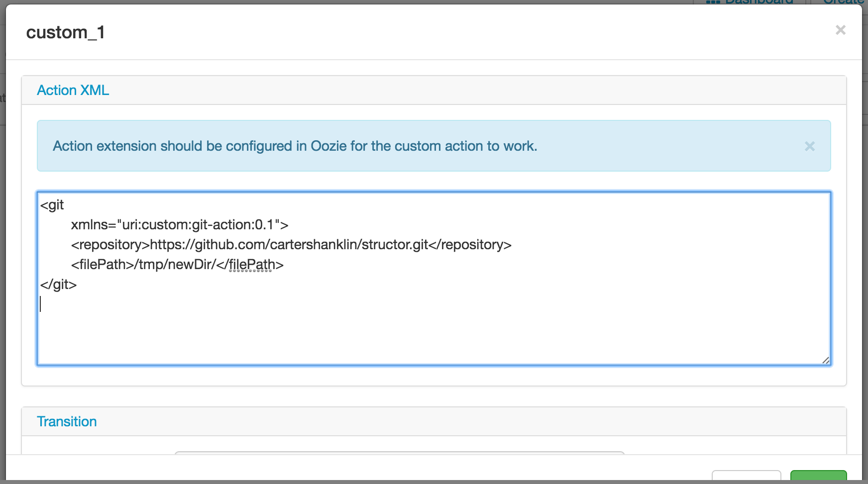Place cursor on the xmlns attribute line
This screenshot has height=484, width=868.
[x=179, y=225]
